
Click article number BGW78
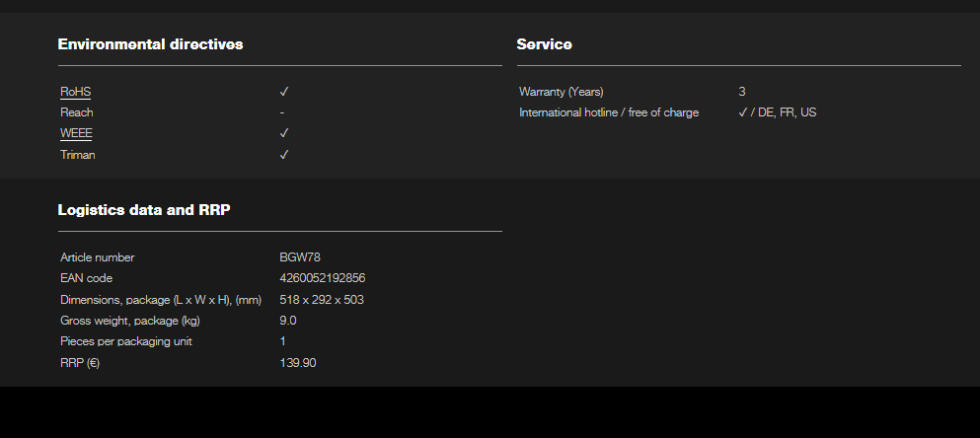(x=300, y=257)
